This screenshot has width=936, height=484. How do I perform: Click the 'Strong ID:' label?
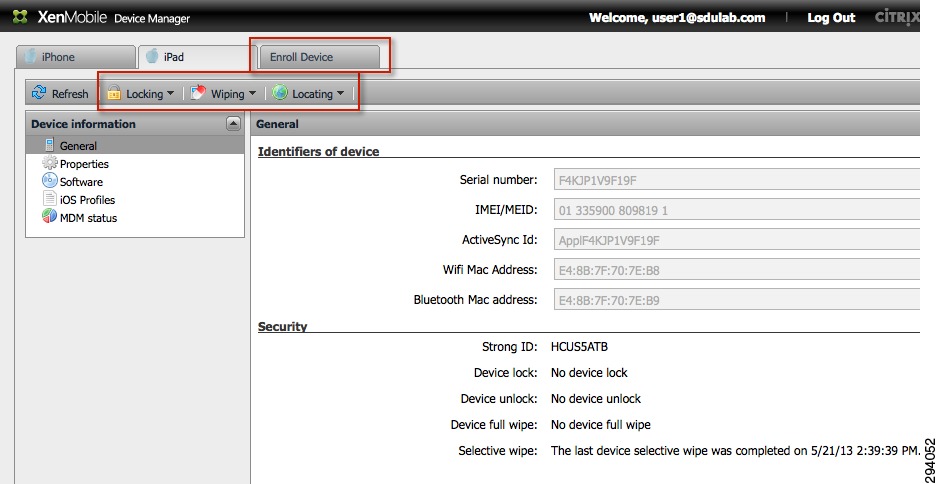click(x=510, y=347)
